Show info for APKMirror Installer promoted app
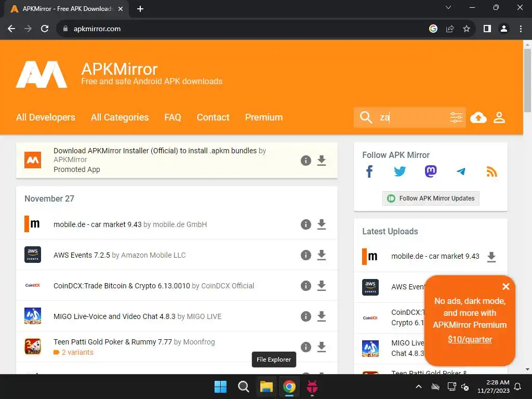Screen dimensions: 532x399 pos(305,161)
